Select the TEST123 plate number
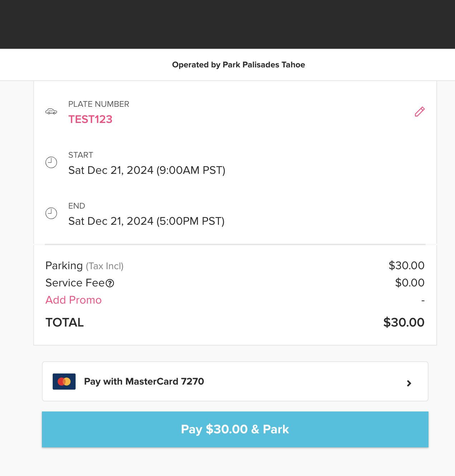 [90, 119]
